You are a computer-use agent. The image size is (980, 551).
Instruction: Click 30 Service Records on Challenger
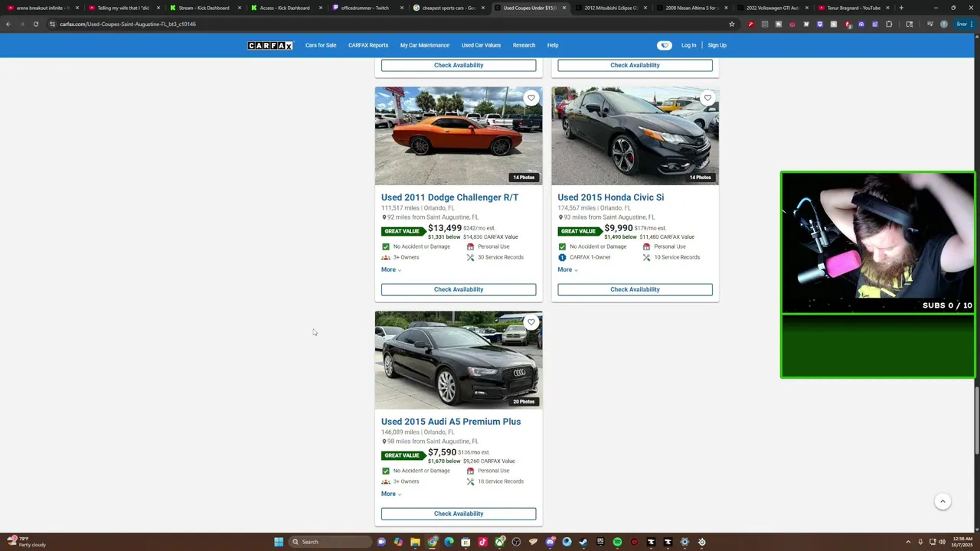coord(501,257)
